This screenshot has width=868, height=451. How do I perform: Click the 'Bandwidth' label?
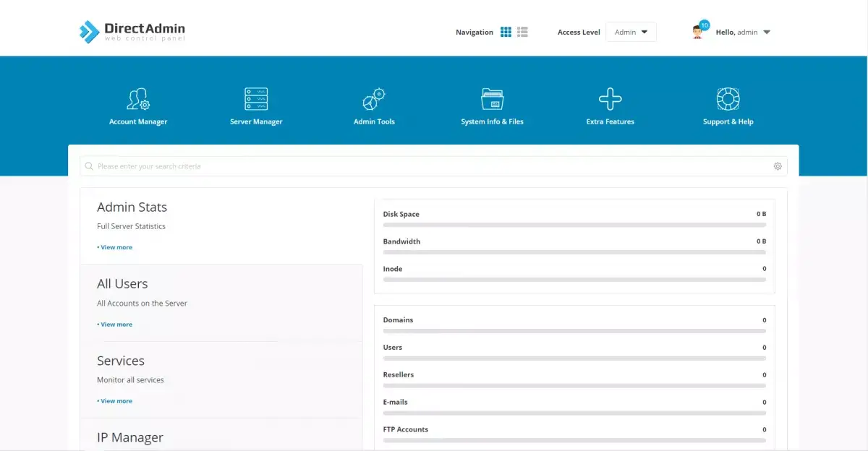tap(401, 241)
